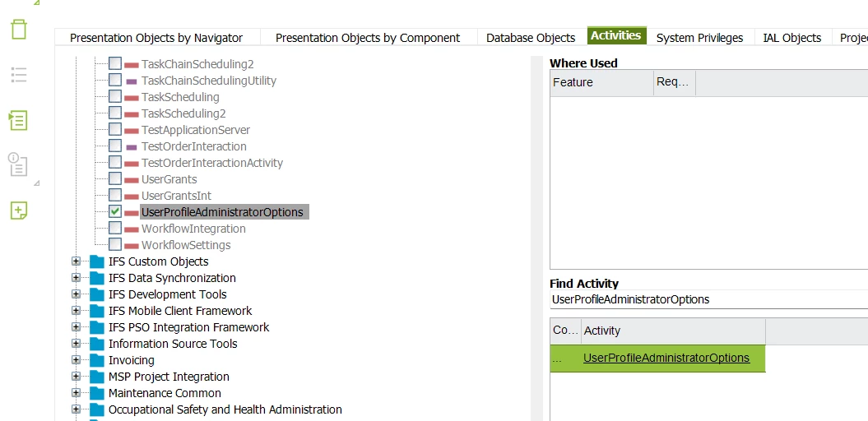Click the green add note icon
Screen dimensions: 868x421
pos(18,210)
